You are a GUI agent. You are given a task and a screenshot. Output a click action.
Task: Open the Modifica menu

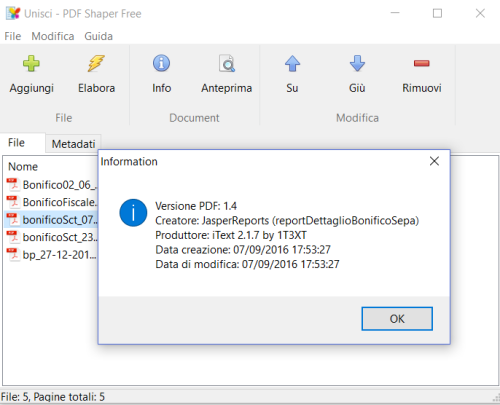coord(53,36)
